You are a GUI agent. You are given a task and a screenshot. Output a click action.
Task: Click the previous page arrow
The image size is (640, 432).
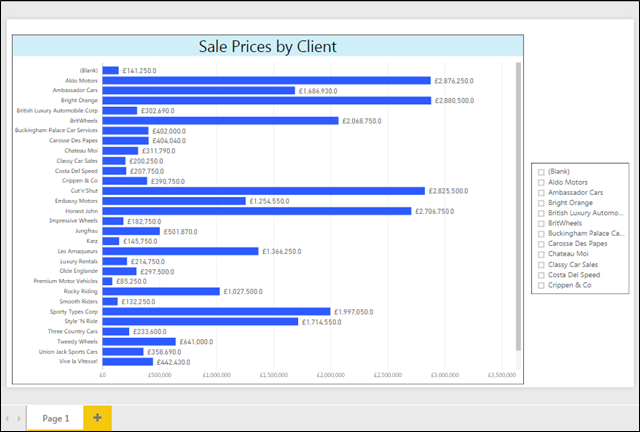tap(7, 418)
